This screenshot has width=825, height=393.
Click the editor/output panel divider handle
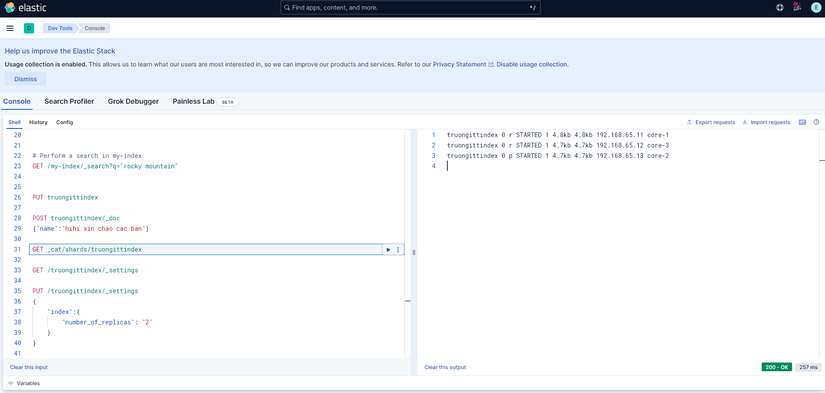pyautogui.click(x=414, y=253)
